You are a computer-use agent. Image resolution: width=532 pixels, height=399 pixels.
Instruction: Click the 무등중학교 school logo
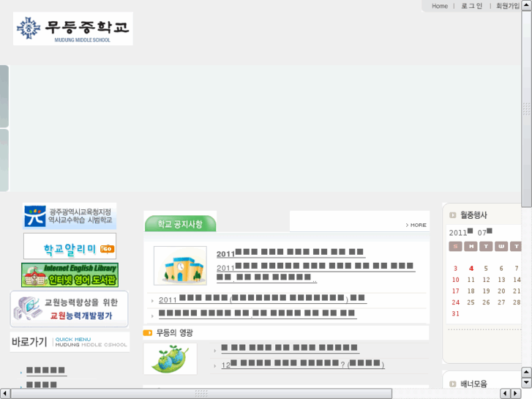[73, 29]
